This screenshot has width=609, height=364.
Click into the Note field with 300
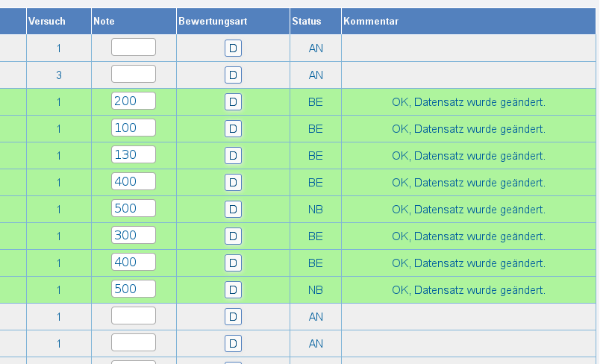click(134, 236)
